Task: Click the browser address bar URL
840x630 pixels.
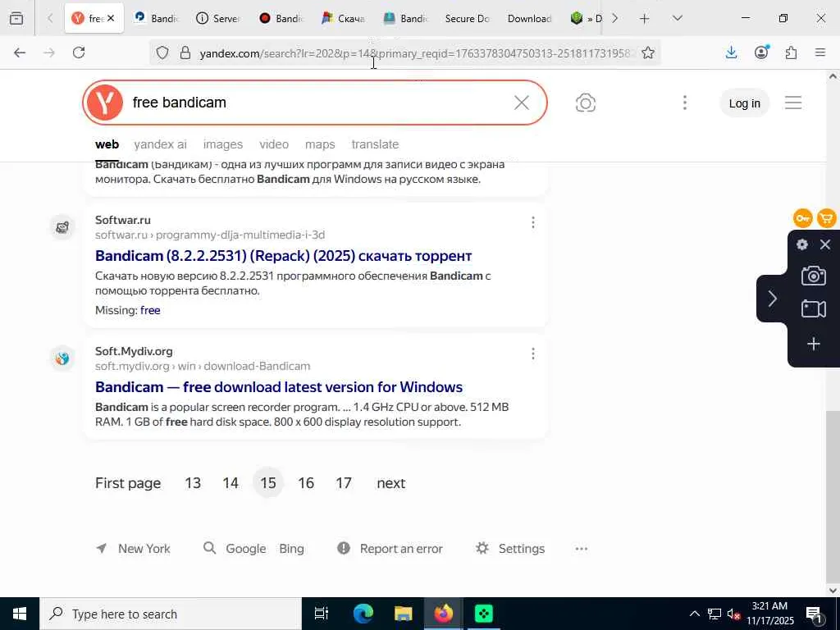Action: coord(415,53)
